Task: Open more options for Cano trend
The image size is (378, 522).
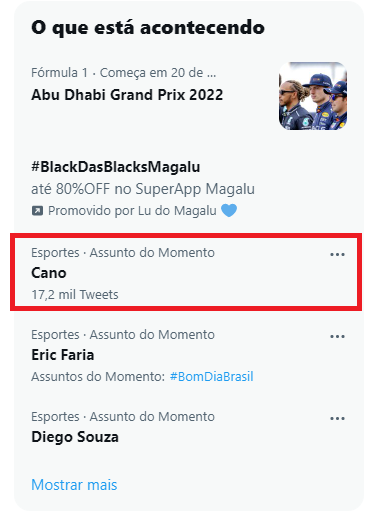Action: pos(337,255)
